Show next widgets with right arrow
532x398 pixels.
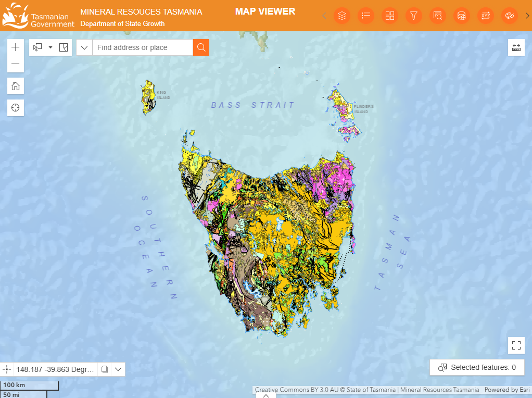[x=527, y=16]
